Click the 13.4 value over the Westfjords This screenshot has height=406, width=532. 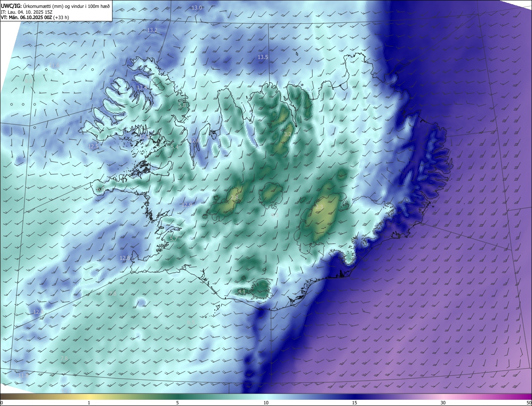pos(142,88)
